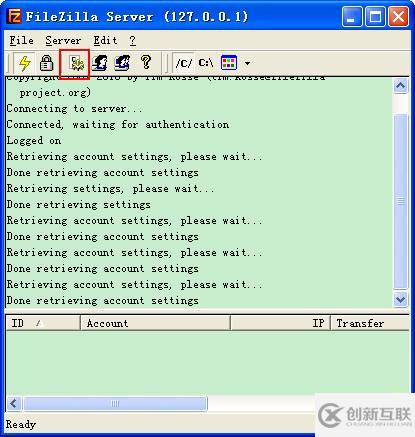Screen dimensions: 415x437
Task: Minimize the FileZilla Server window
Action: [x=352, y=17]
